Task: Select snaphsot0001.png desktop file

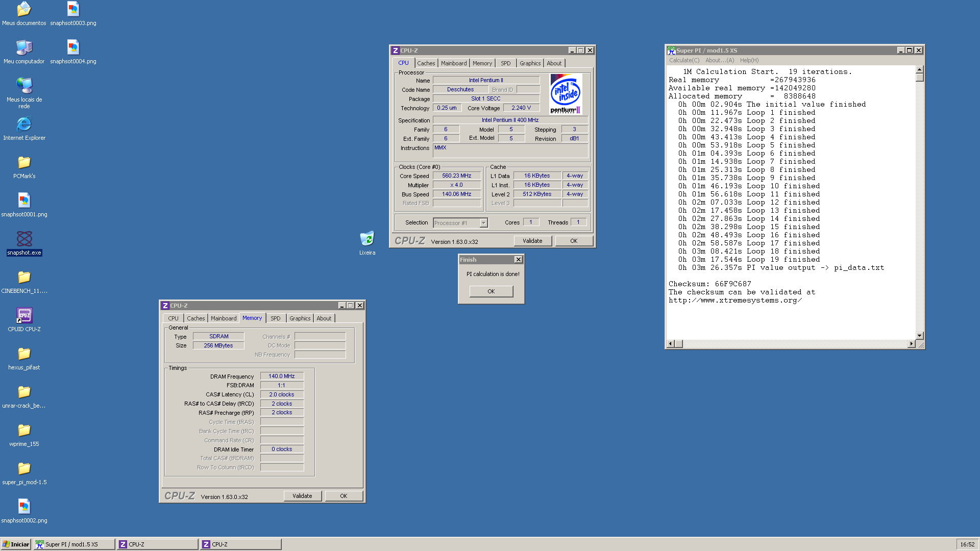Action: [x=24, y=201]
